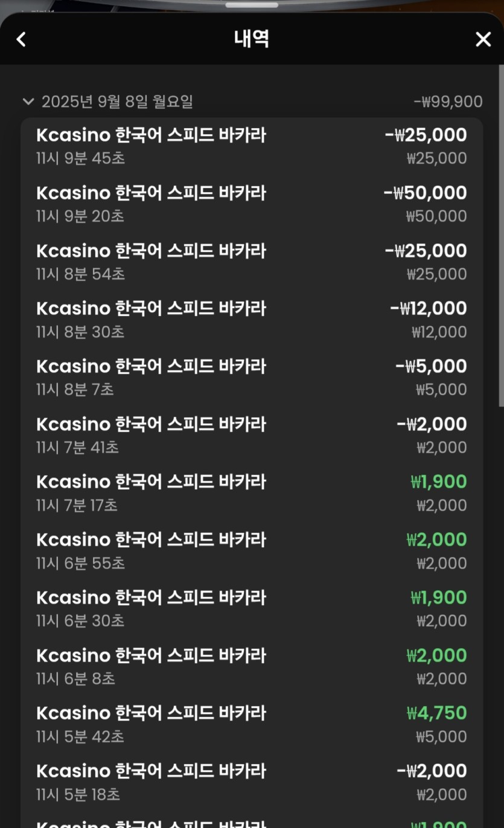Select the ₩2,000 win at 11시 6분 8초
This screenshot has height=828, width=504.
(252, 667)
